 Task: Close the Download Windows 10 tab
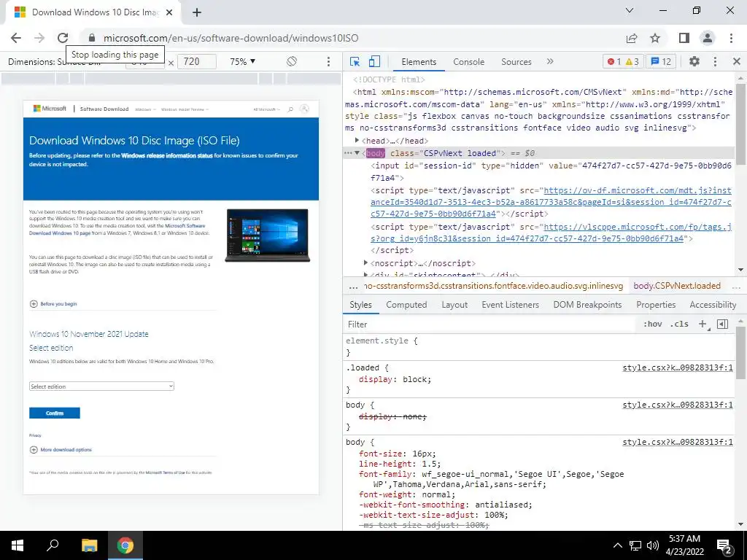tap(169, 13)
